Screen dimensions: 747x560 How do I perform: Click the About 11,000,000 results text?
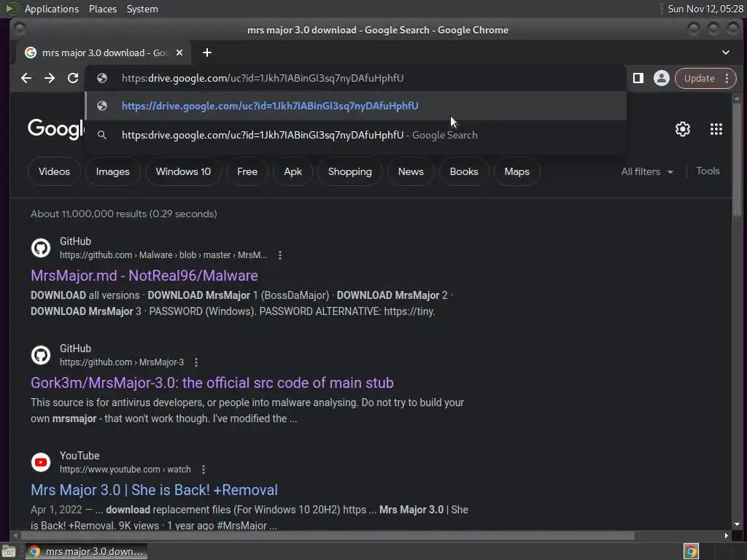point(124,214)
